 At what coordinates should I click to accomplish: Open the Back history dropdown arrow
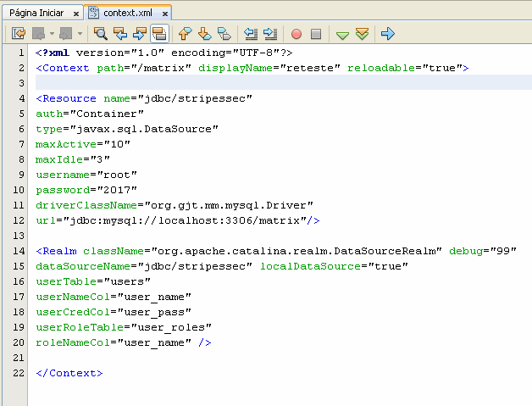[x=52, y=34]
